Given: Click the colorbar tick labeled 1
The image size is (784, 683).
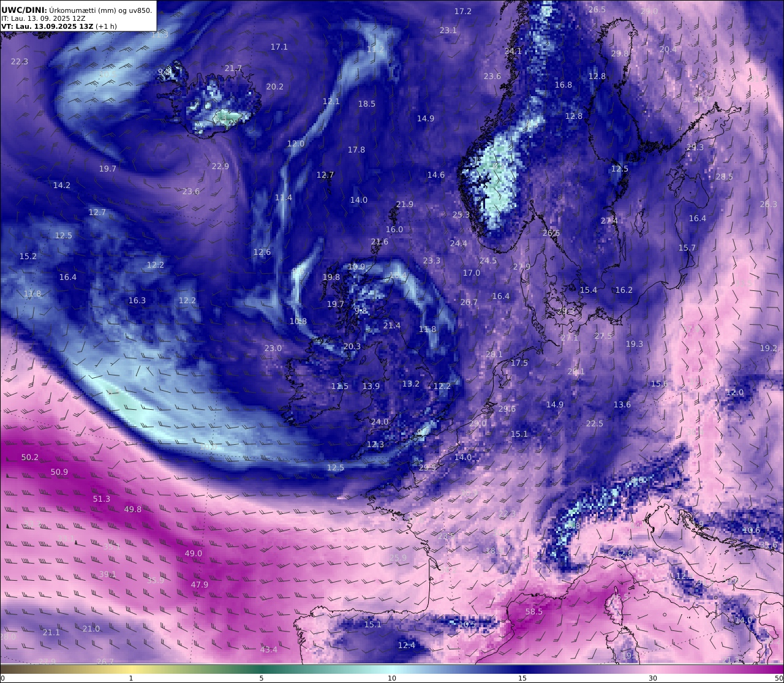Looking at the screenshot, I should (131, 678).
